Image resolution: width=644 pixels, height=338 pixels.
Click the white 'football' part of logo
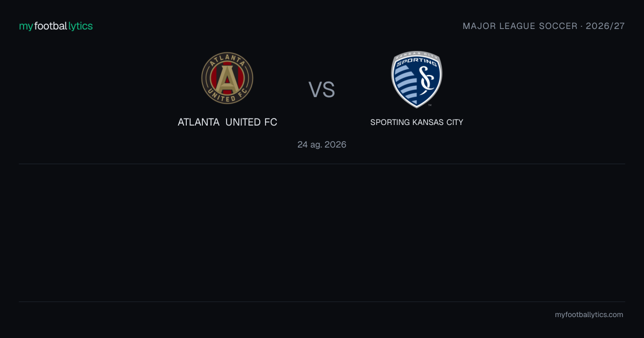51,26
